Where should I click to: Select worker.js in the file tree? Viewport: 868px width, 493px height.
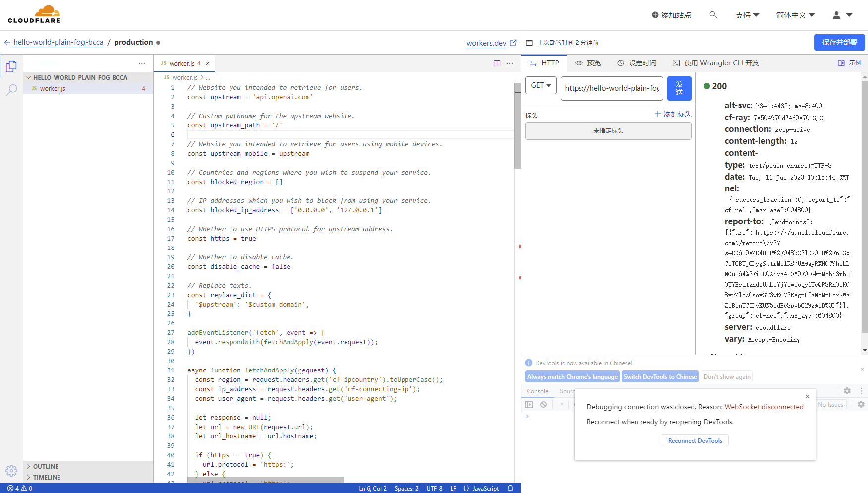coord(88,88)
